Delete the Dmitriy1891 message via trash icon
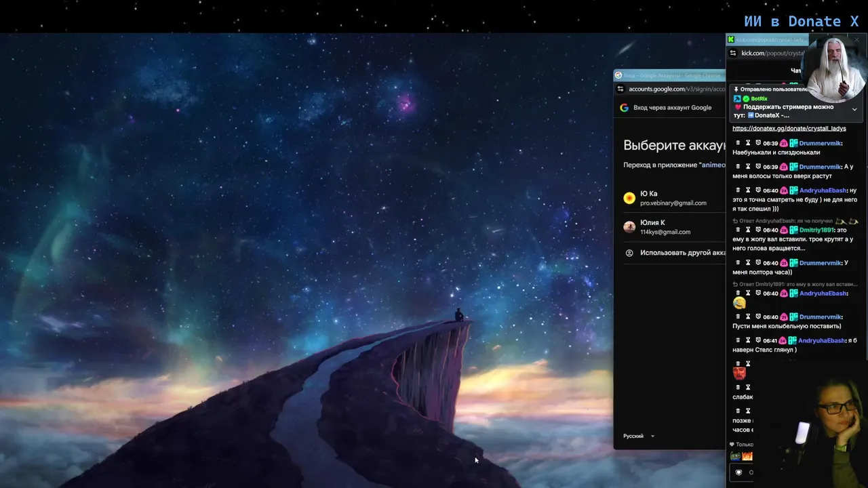The height and width of the screenshot is (488, 868). (x=738, y=230)
